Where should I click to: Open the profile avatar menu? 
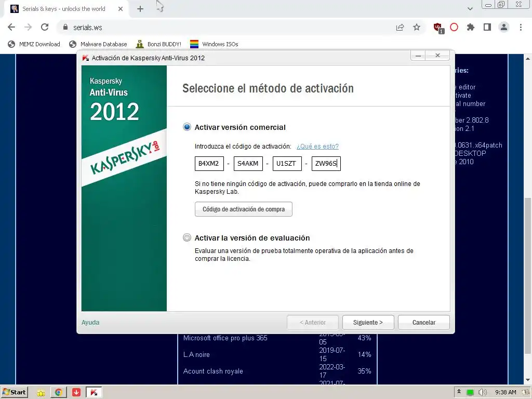click(504, 27)
